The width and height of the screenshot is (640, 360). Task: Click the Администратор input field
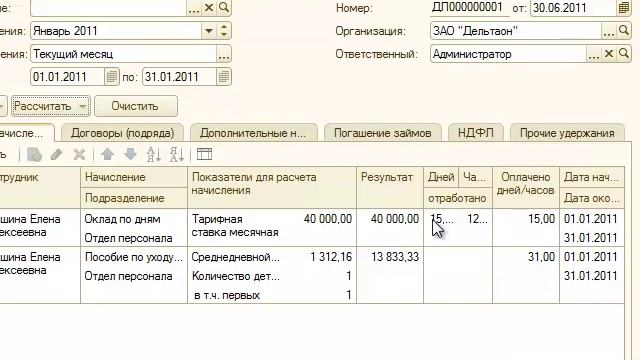[508, 54]
